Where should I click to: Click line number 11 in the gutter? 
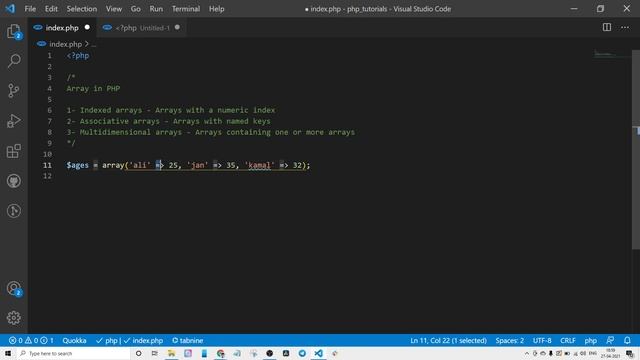(x=47, y=165)
